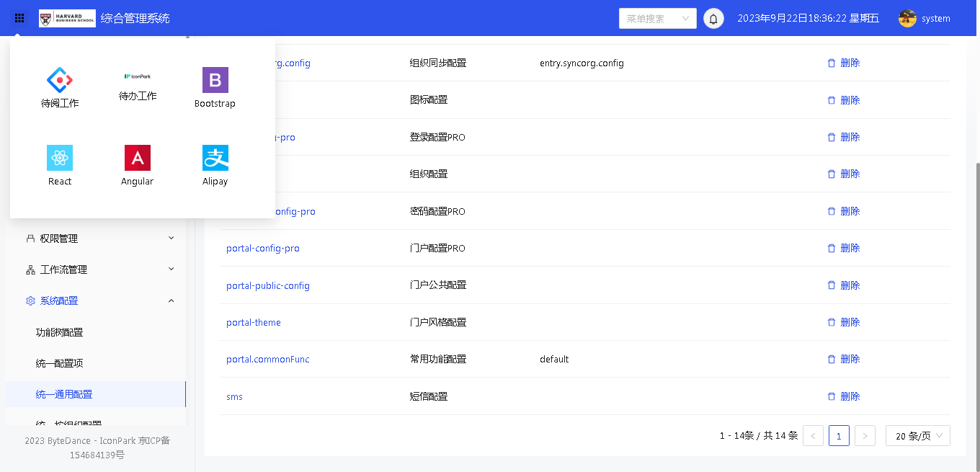
Task: Open the Alipay app shortcut
Action: (x=215, y=158)
